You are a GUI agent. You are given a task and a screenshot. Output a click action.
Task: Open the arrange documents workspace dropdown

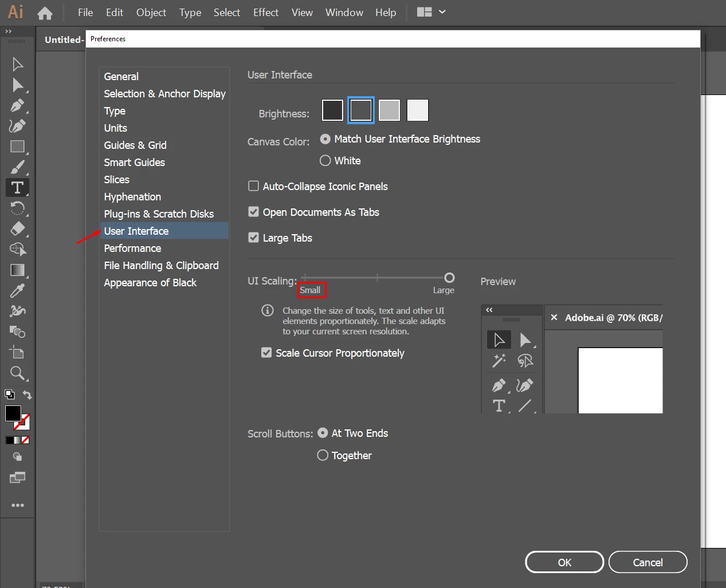[x=424, y=12]
